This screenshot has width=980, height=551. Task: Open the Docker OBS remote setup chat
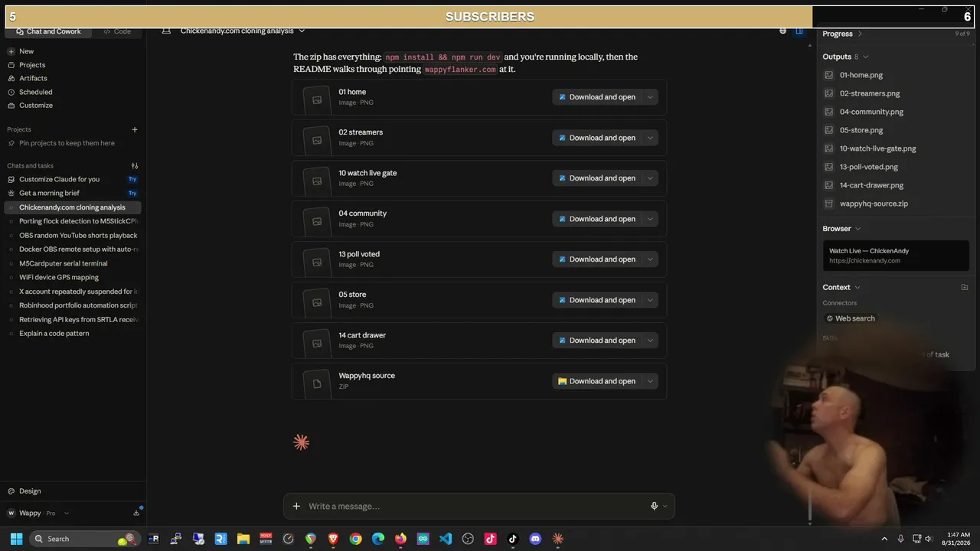pos(73,249)
